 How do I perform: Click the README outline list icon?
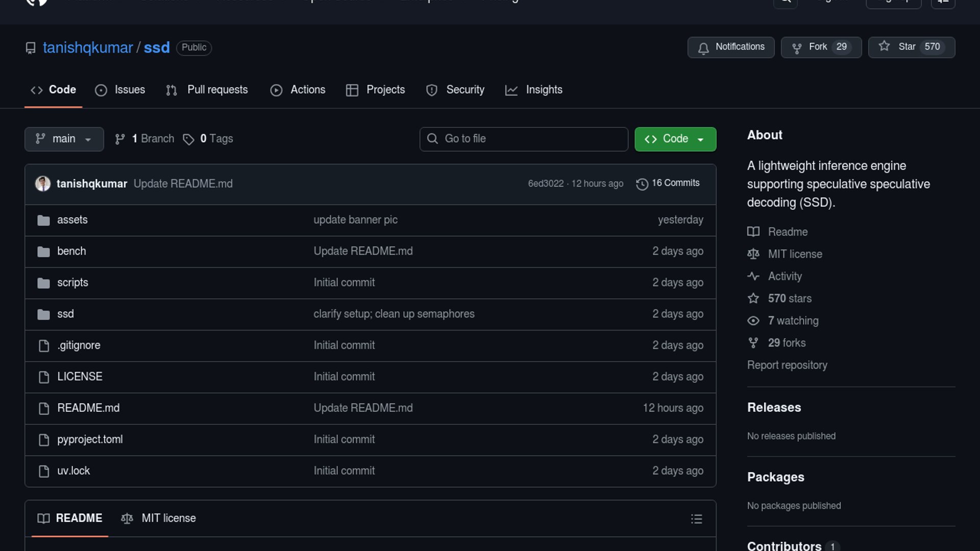pos(696,519)
